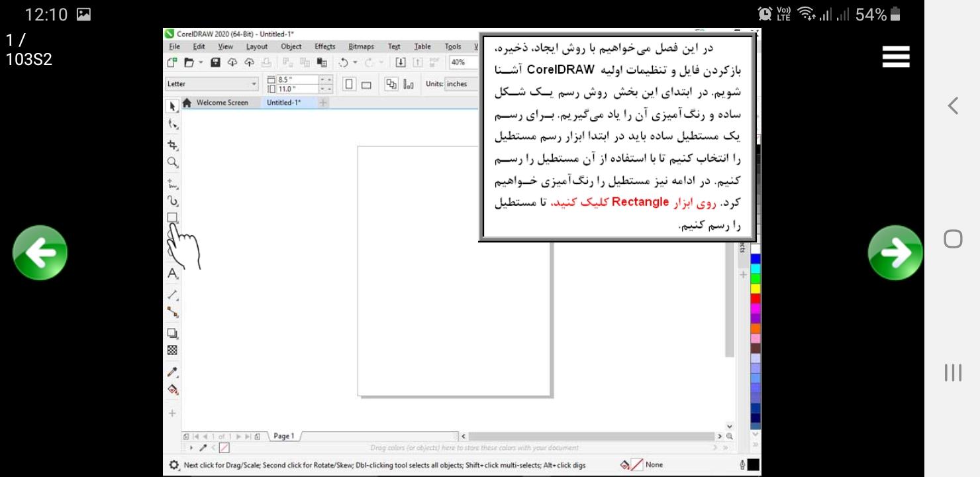The height and width of the screenshot is (477, 980).
Task: Click the Page 1 tab
Action: pos(284,437)
